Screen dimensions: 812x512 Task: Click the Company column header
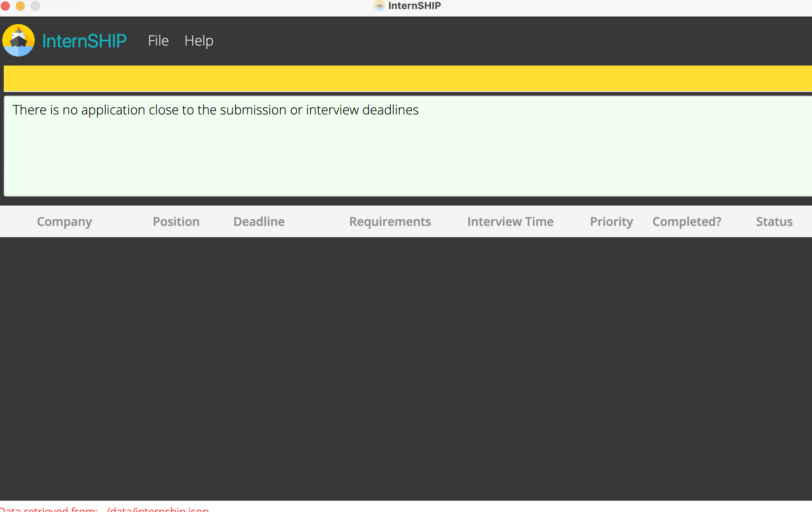point(64,221)
